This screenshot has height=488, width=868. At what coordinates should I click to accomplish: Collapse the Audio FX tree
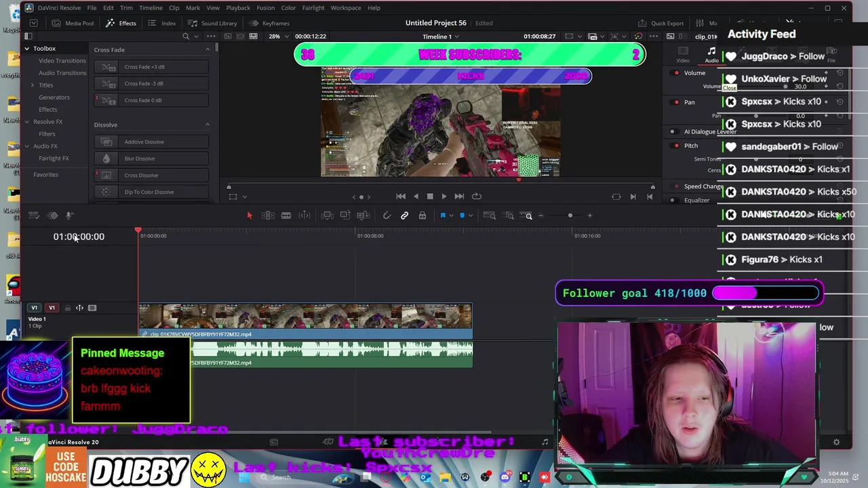(27, 146)
